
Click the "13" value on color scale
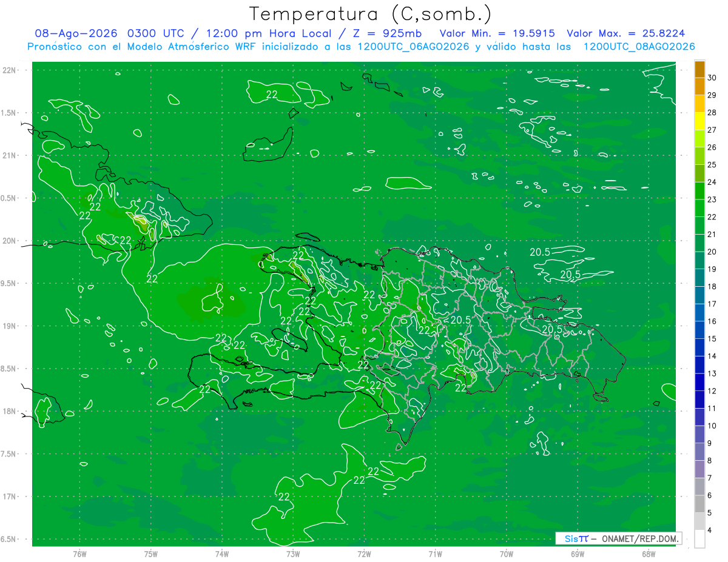pyautogui.click(x=712, y=373)
